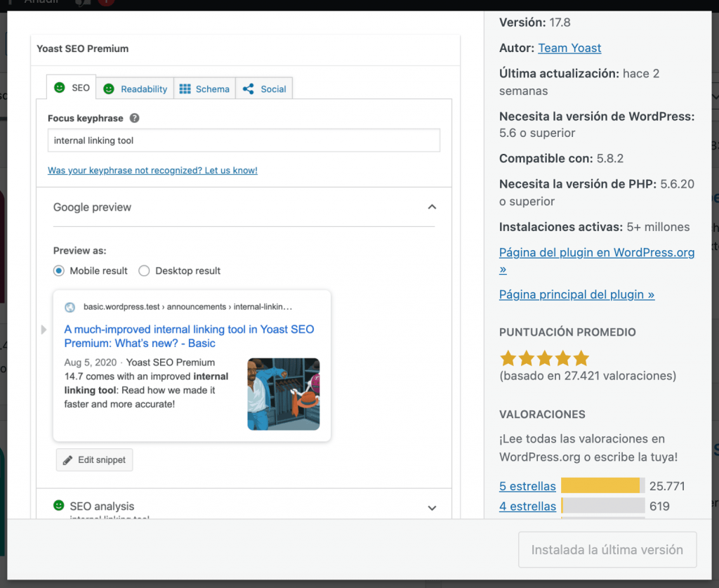Click the Social share icon
This screenshot has height=588, width=719.
point(248,89)
